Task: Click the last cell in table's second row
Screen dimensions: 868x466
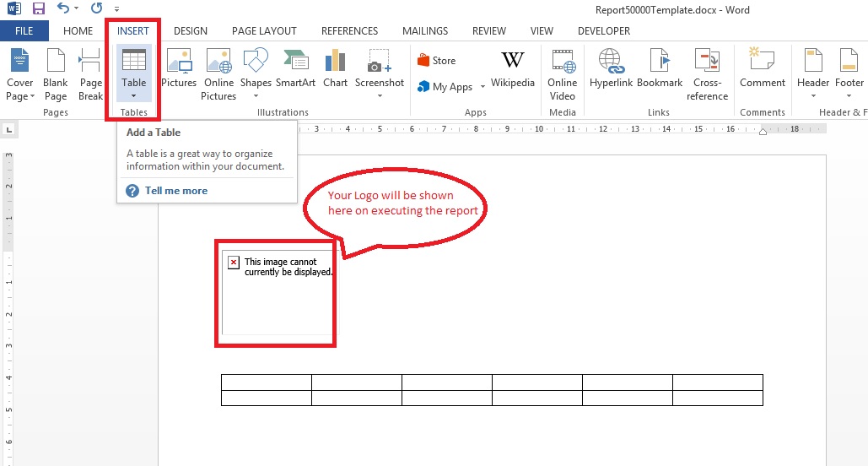Action: (718, 398)
